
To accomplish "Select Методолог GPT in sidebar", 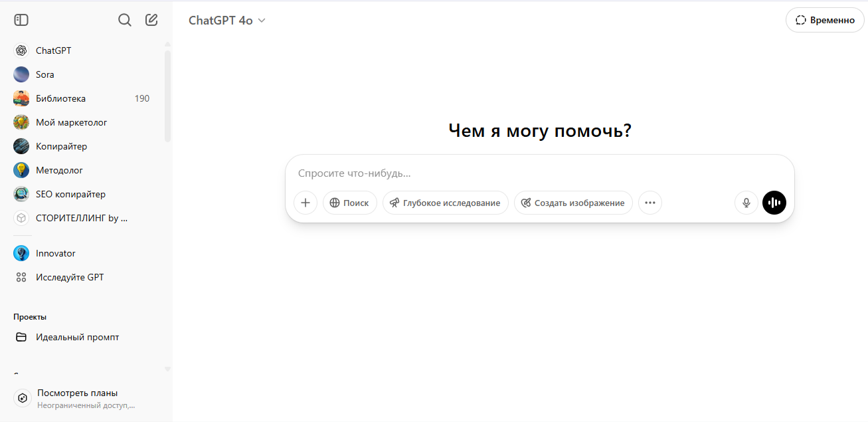I will (x=84, y=170).
